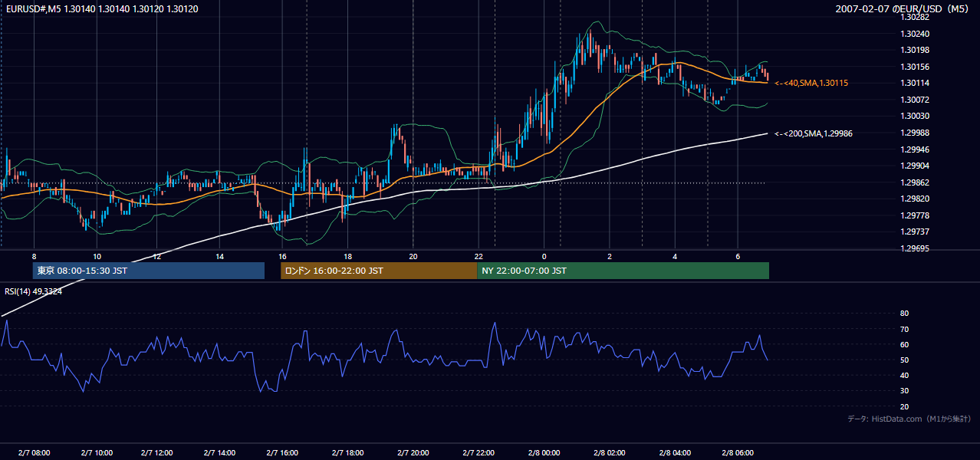Click the 1.30198 price axis label
980x460 pixels.
(915, 50)
